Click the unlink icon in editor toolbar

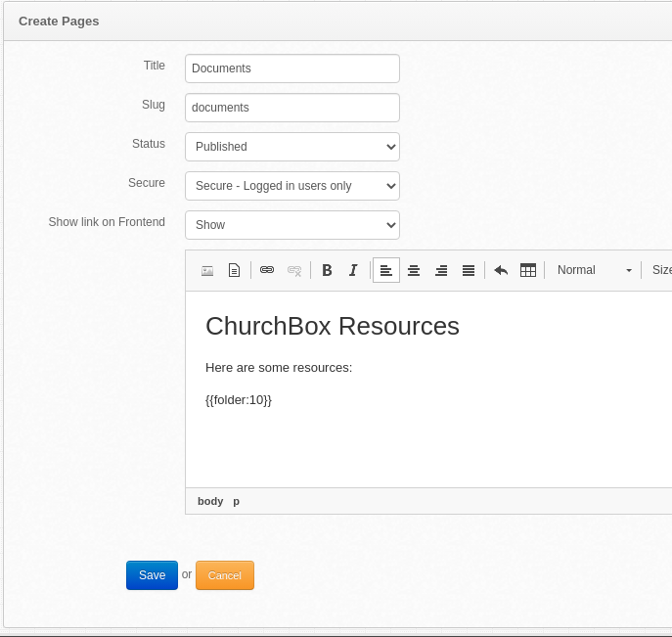(x=294, y=270)
